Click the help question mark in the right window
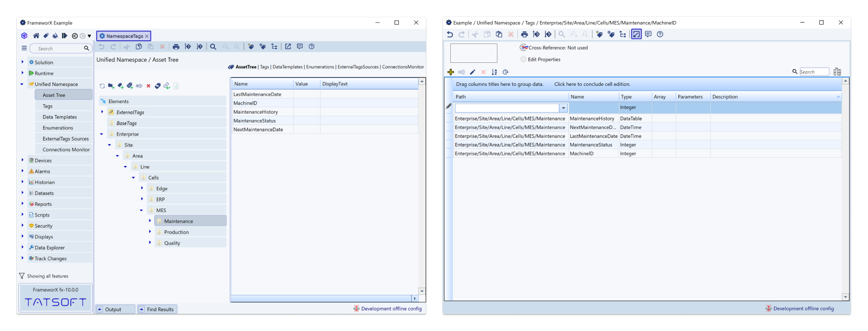 pyautogui.click(x=660, y=35)
